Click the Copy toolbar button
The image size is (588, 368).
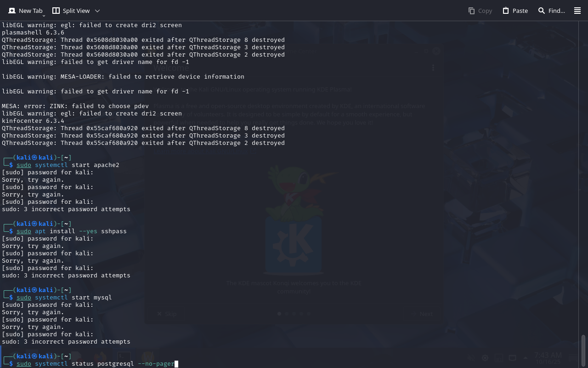click(480, 11)
